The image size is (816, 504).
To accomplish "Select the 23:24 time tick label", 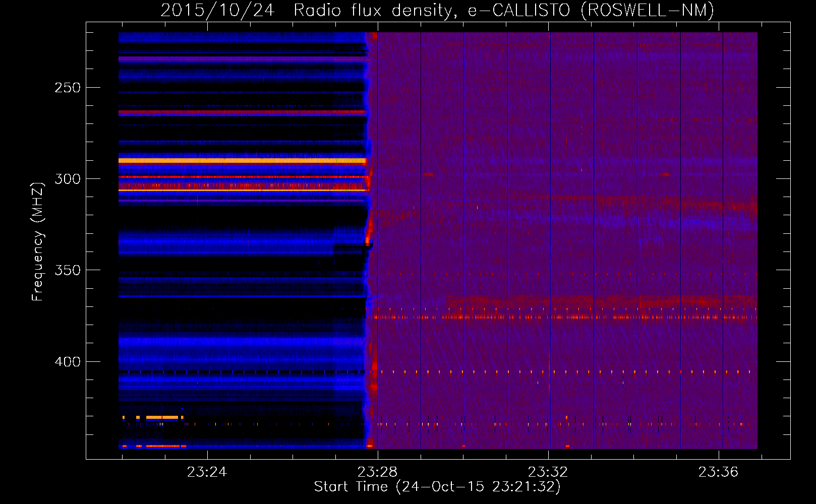I will click(x=207, y=472).
